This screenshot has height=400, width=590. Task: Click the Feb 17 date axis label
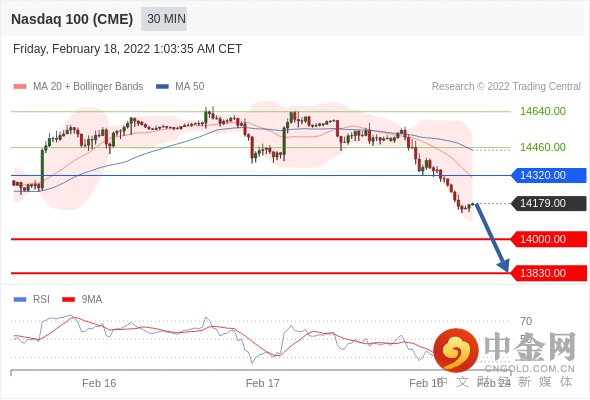263,383
